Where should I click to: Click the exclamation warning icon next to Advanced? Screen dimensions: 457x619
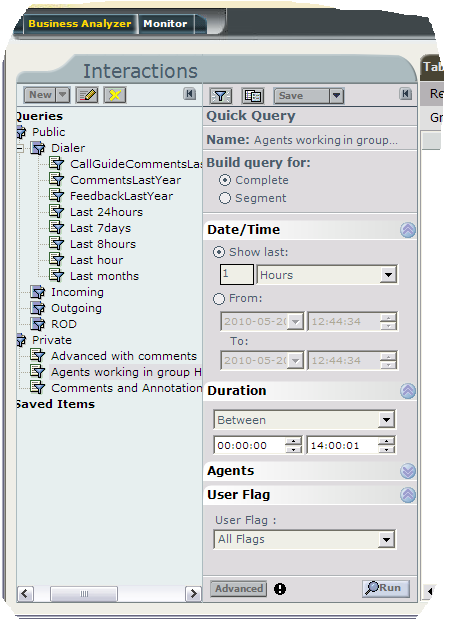coord(280,589)
